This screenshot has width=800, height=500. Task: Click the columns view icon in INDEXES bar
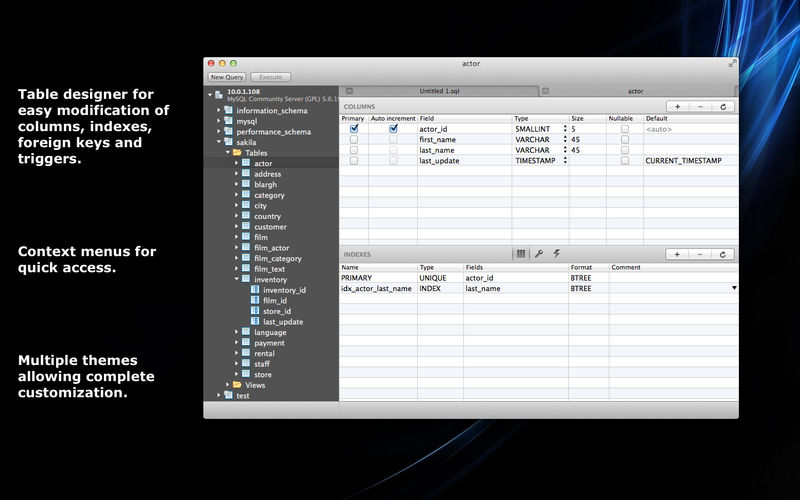pos(520,254)
